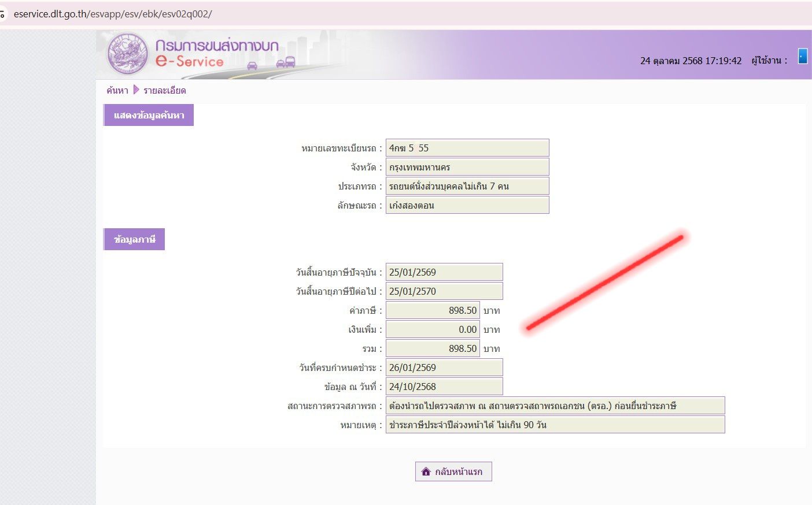812x505 pixels.
Task: Click the breadcrumb arrow before รายละเอียด
Action: [x=136, y=90]
